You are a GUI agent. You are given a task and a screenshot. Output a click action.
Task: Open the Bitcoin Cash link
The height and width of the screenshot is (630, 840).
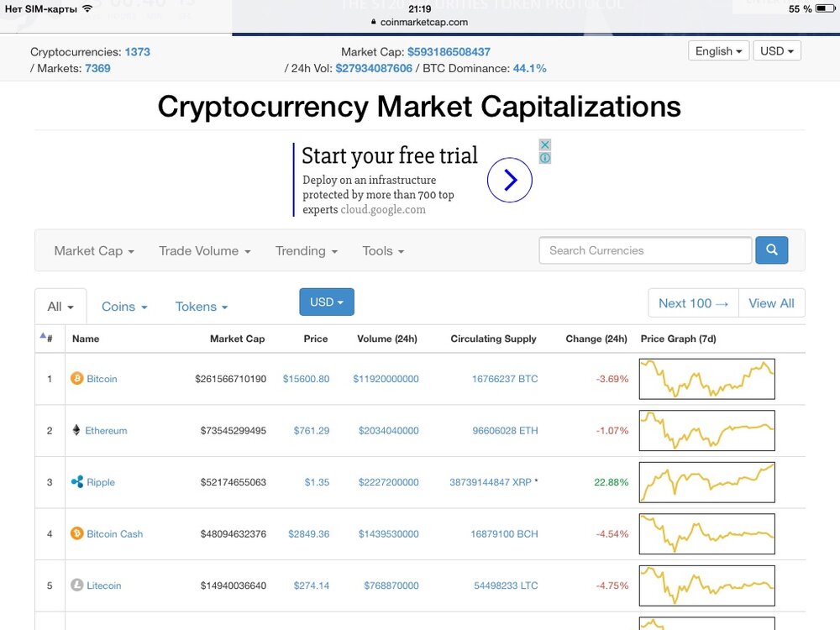tap(114, 533)
